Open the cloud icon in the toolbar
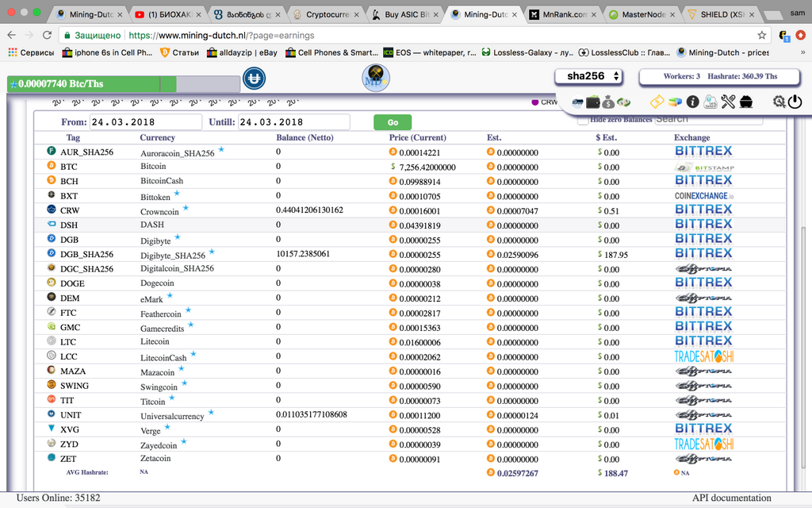 point(710,102)
